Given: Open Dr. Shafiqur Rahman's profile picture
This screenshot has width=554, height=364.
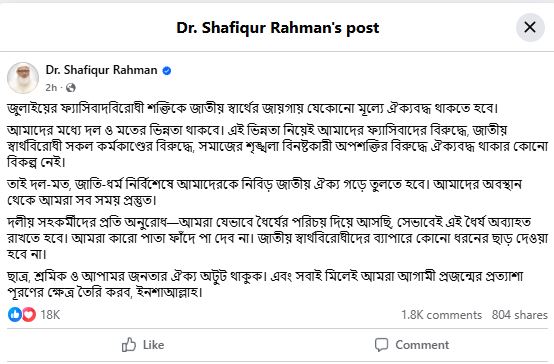Looking at the screenshot, I should 23,78.
